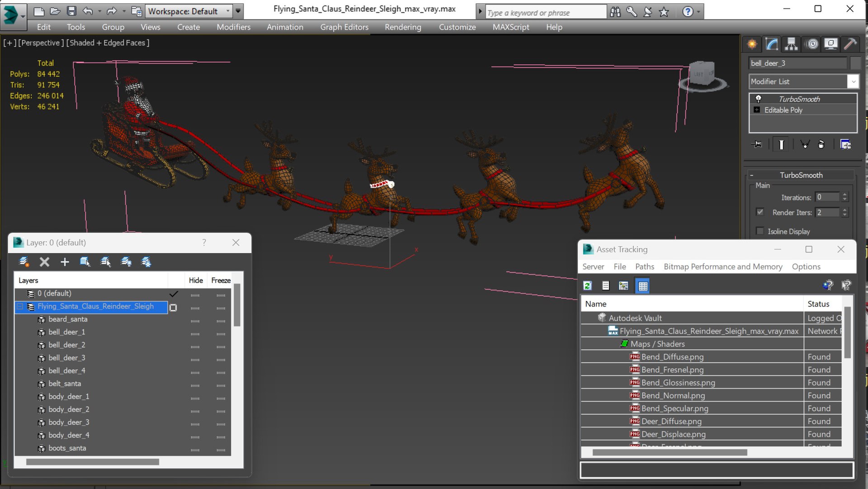Collapse the TurboSmooth rollout
Screen dimensions: 868x489
click(752, 175)
